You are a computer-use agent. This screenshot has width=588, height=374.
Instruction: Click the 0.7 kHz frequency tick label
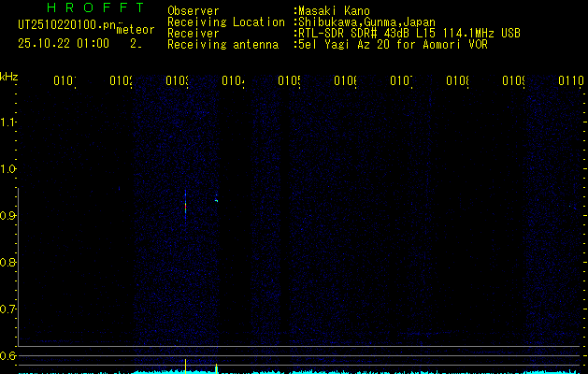pos(7,309)
